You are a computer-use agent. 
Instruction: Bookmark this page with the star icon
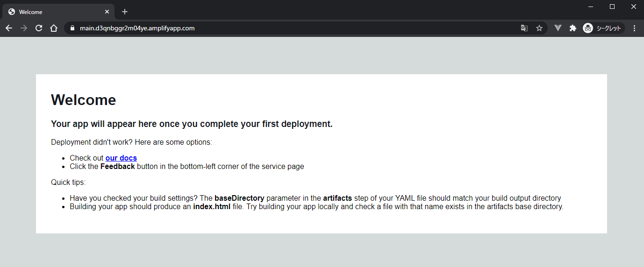(x=539, y=28)
